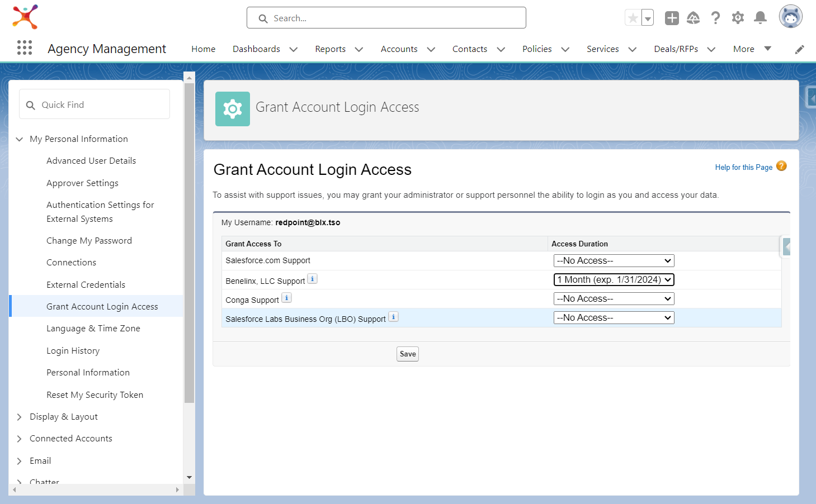Click the edit navigation pencil icon

(x=799, y=49)
